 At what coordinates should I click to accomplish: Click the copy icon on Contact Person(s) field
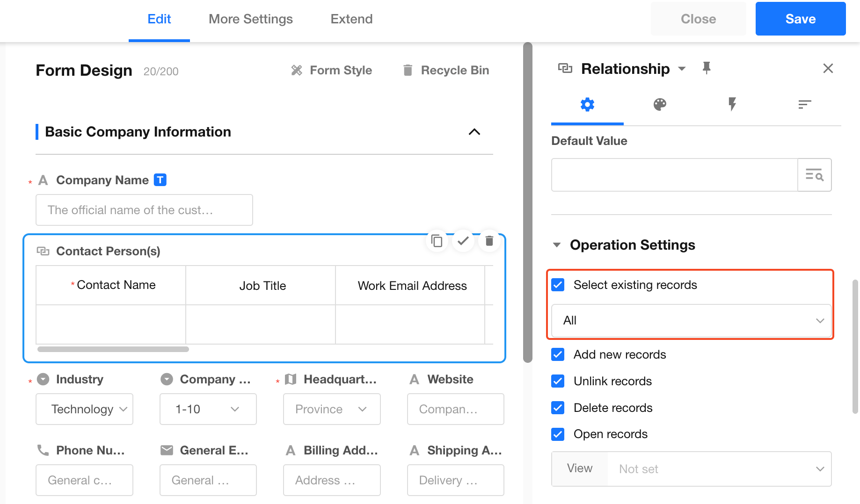tap(437, 241)
